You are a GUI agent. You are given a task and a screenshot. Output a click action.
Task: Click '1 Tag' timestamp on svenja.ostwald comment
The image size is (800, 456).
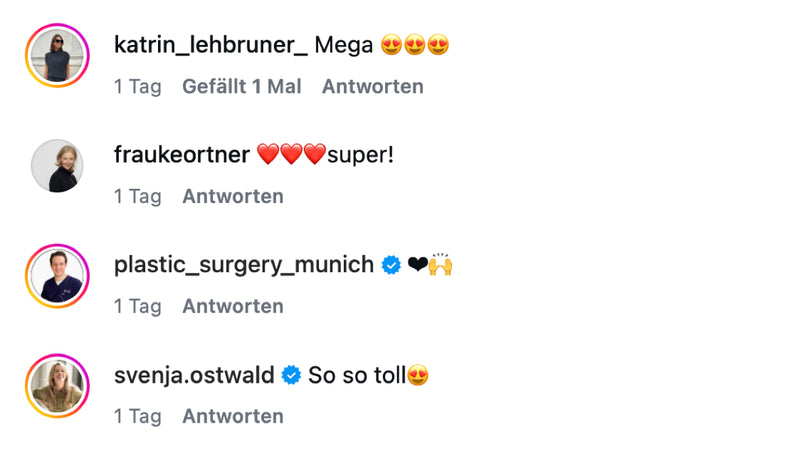point(138,417)
